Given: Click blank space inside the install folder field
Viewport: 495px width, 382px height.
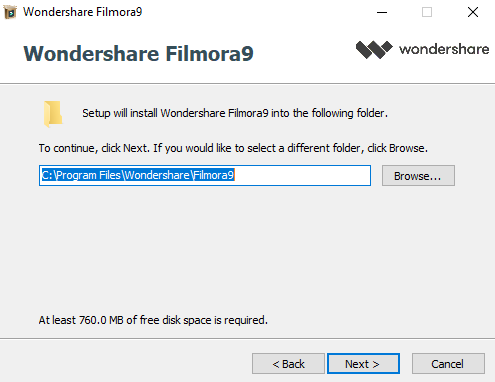Looking at the screenshot, I should [x=302, y=175].
